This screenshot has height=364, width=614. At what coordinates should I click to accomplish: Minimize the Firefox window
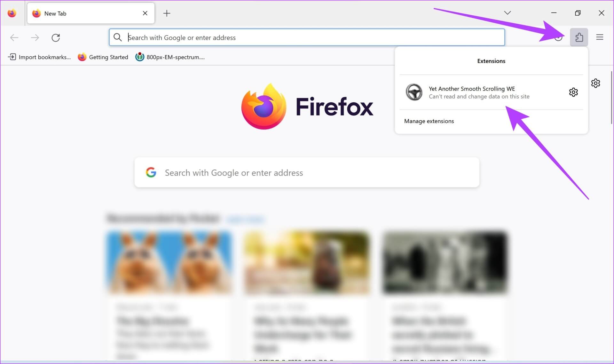[x=554, y=13]
